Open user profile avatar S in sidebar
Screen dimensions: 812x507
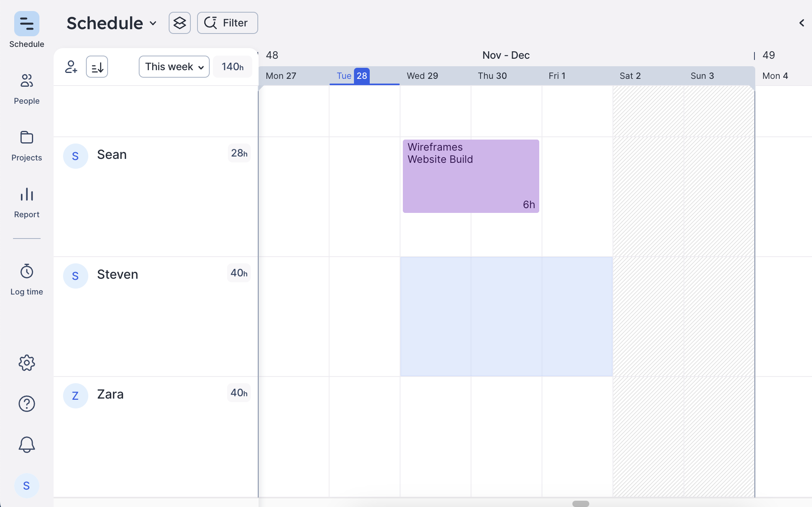26,486
